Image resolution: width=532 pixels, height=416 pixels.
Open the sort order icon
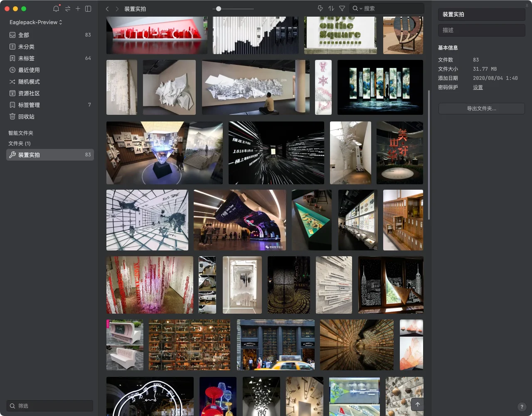[331, 8]
